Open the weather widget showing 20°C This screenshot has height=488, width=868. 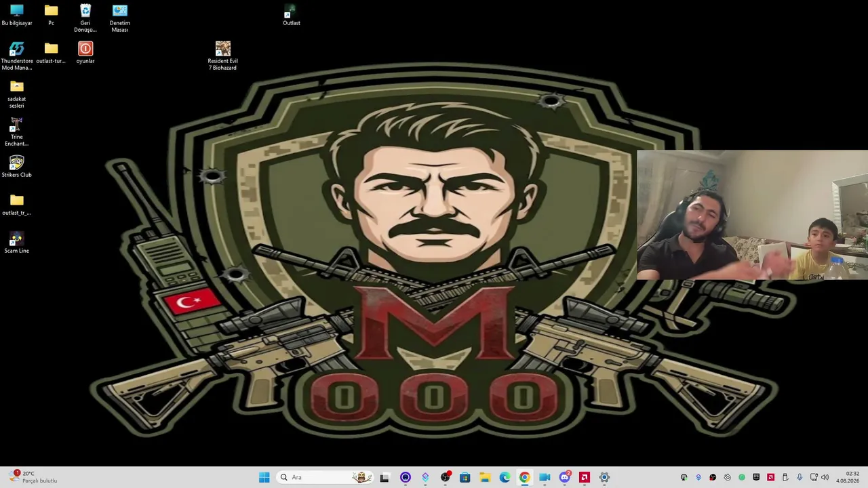click(x=34, y=477)
